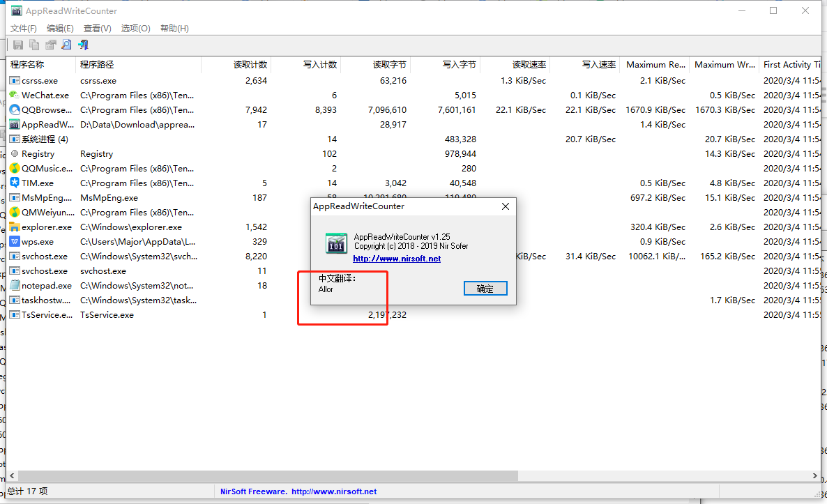Image resolution: width=827 pixels, height=504 pixels.
Task: Click the 483,328 write bytes cell
Action: click(460, 139)
